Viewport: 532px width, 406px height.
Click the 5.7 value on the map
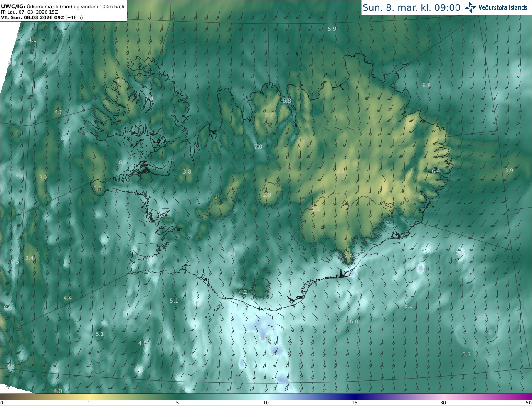(467, 354)
